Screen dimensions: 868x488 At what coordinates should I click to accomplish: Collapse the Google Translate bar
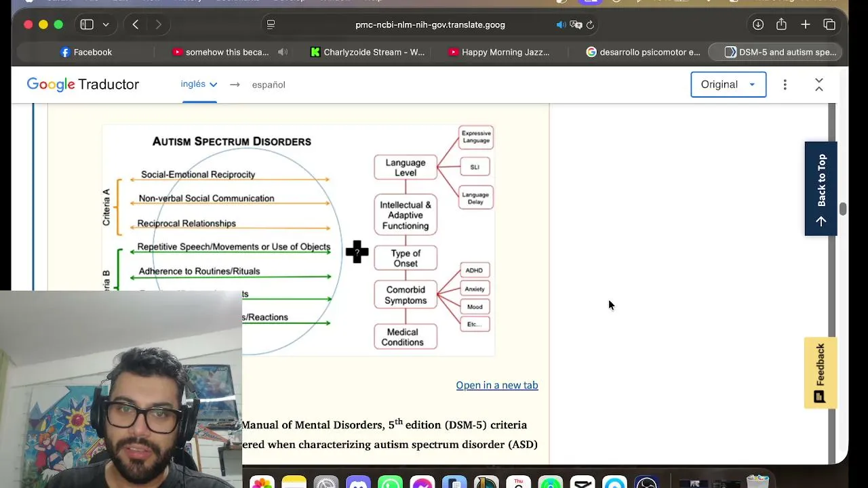pos(819,85)
